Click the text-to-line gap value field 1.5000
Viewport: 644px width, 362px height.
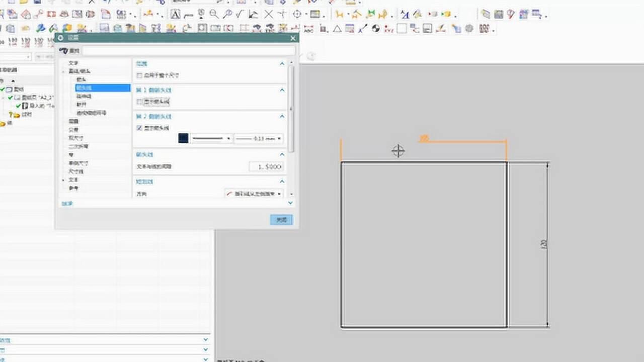click(266, 166)
